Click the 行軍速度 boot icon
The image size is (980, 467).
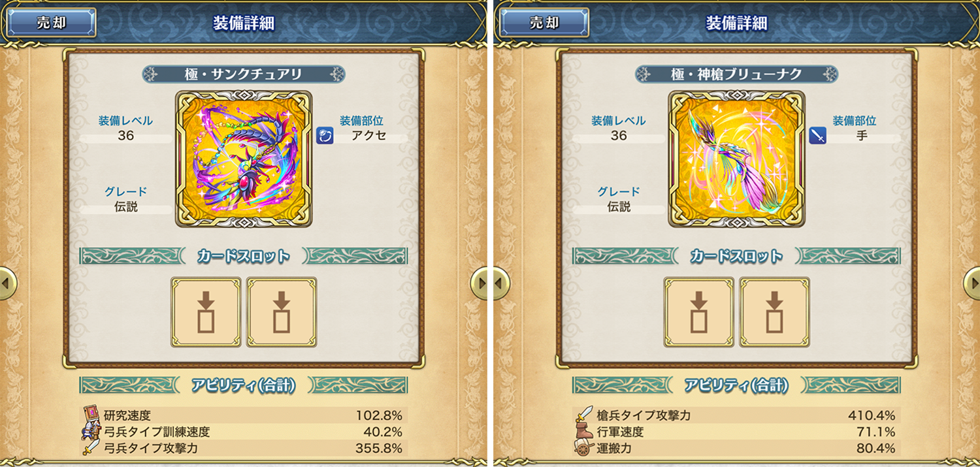[x=584, y=432]
